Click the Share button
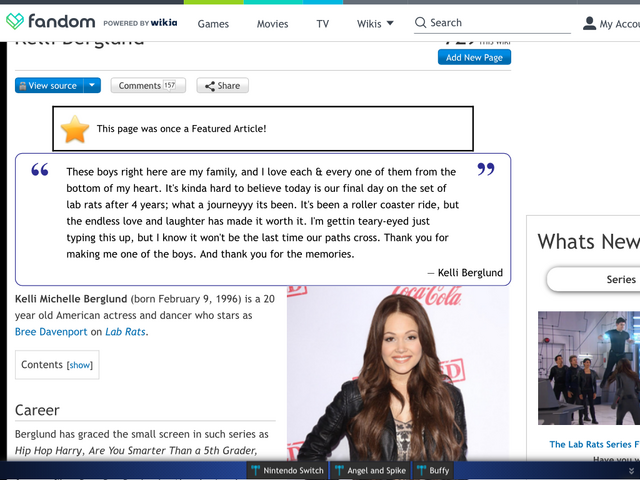 tap(222, 86)
